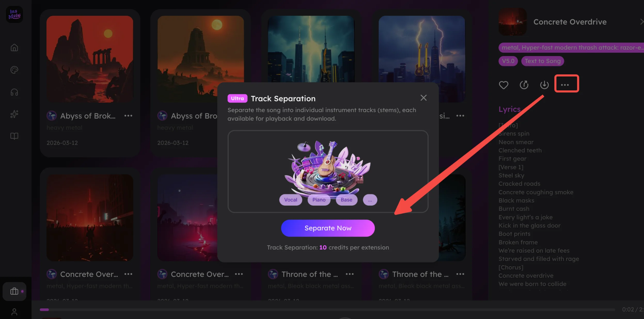Open options for first Abyss of Brok... card
Image resolution: width=644 pixels, height=319 pixels.
click(x=128, y=116)
